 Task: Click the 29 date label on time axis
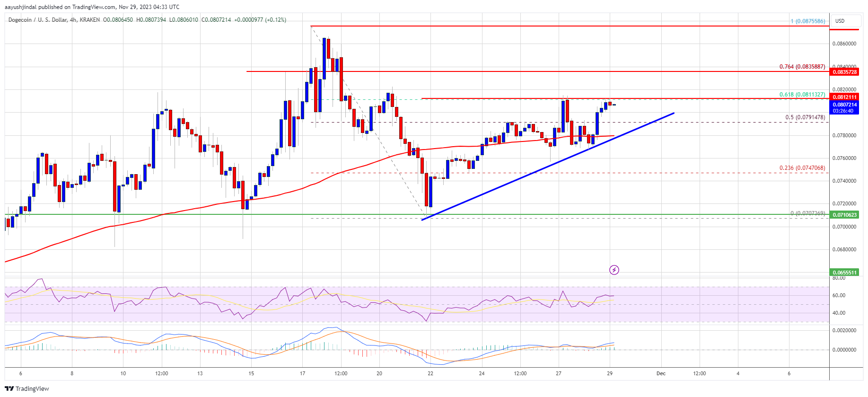[610, 373]
